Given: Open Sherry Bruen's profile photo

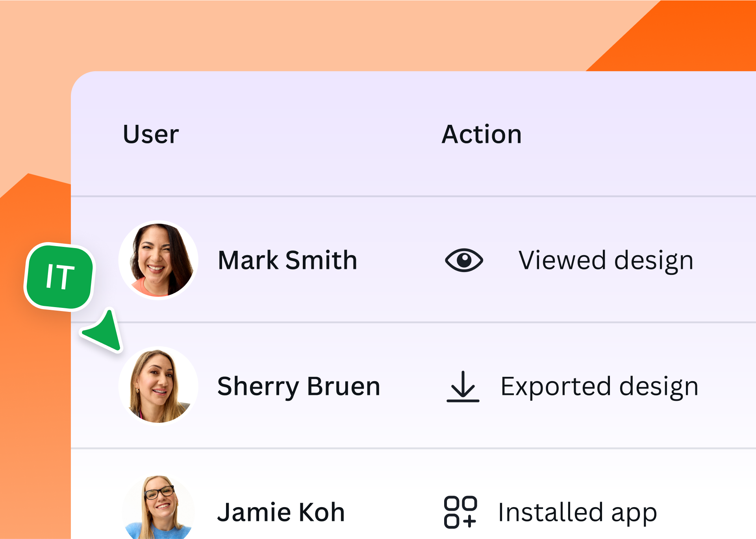Looking at the screenshot, I should (x=158, y=386).
